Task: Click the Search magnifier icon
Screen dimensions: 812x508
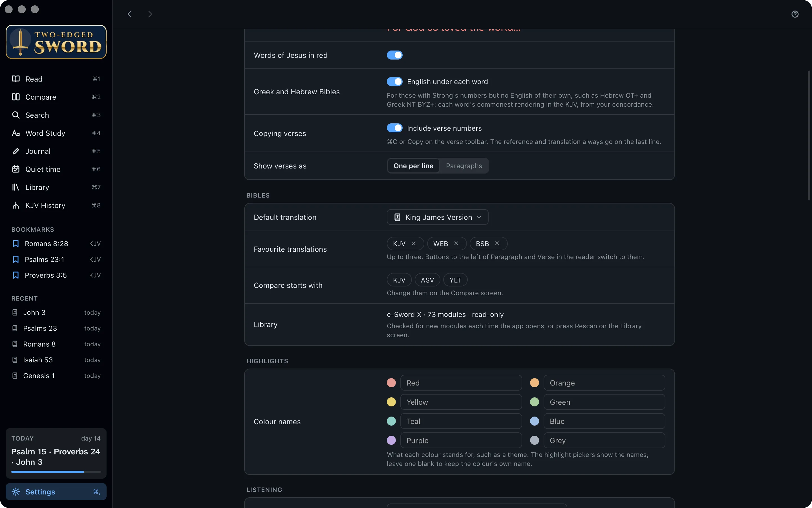Action: (x=16, y=115)
